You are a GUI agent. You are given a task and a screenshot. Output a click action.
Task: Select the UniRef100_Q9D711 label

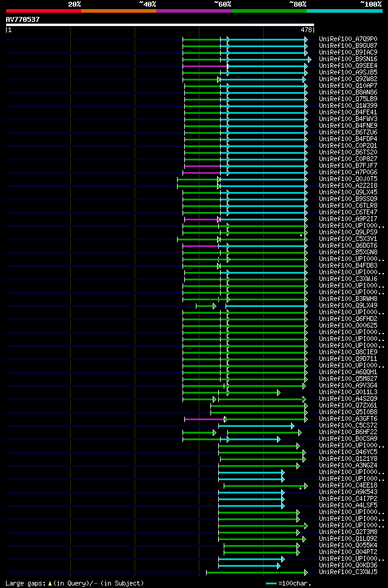348,359
